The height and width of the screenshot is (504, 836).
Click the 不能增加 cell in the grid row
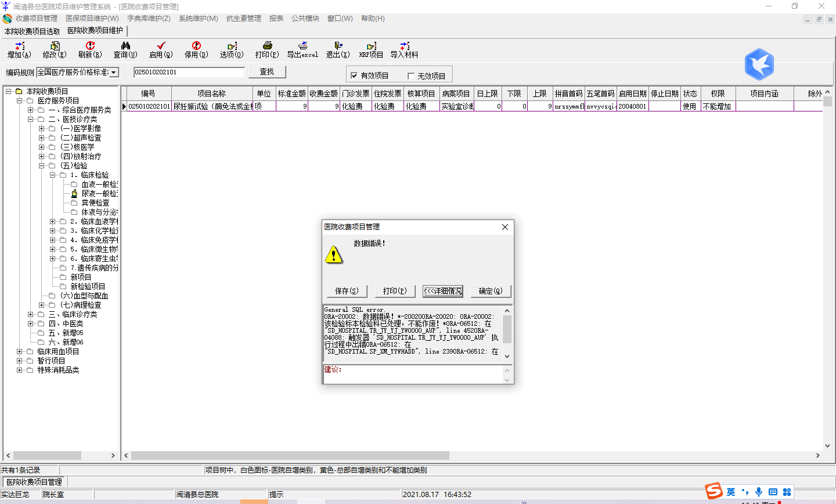point(718,106)
